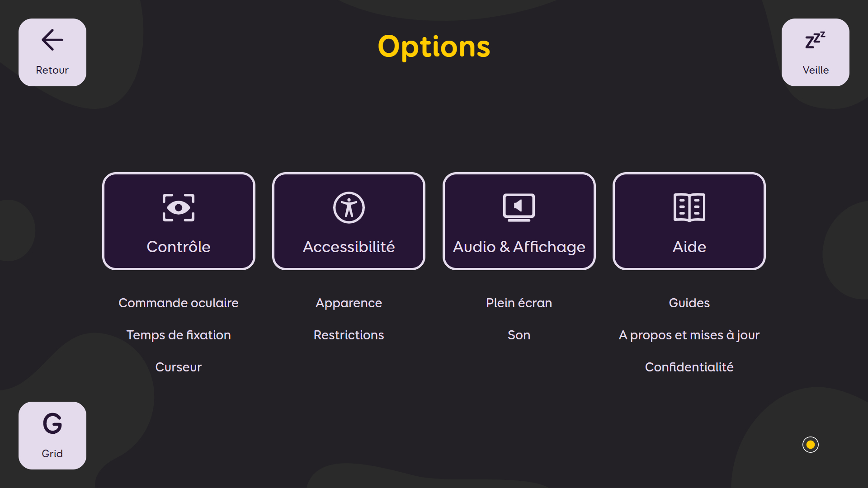View the Guides section

[x=689, y=303]
